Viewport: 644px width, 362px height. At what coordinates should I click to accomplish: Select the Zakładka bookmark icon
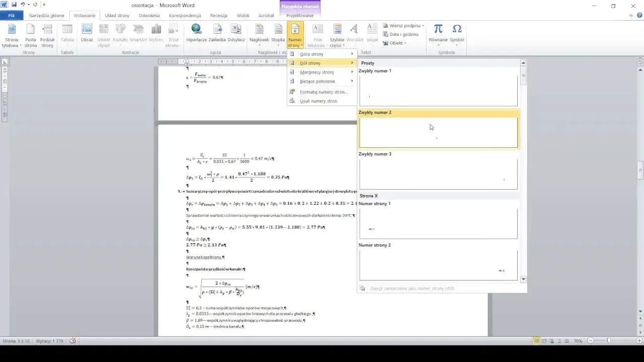(x=217, y=33)
